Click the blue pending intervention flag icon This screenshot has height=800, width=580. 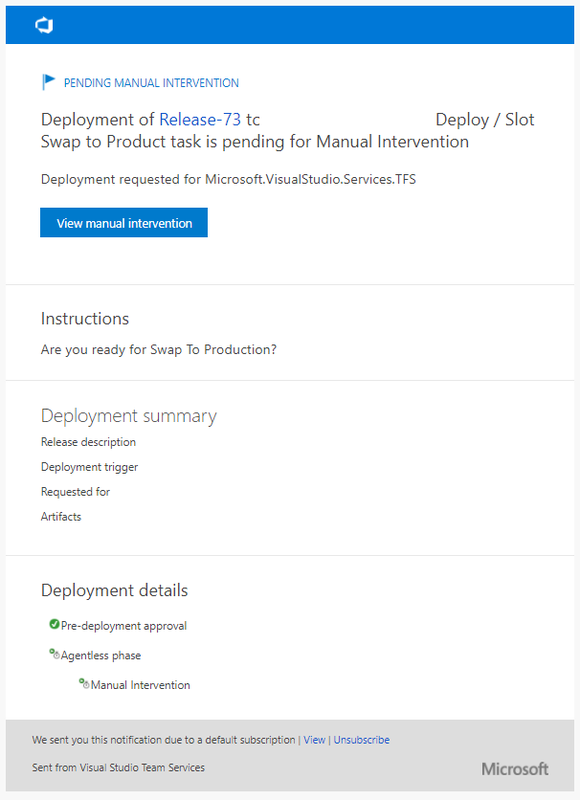[48, 82]
